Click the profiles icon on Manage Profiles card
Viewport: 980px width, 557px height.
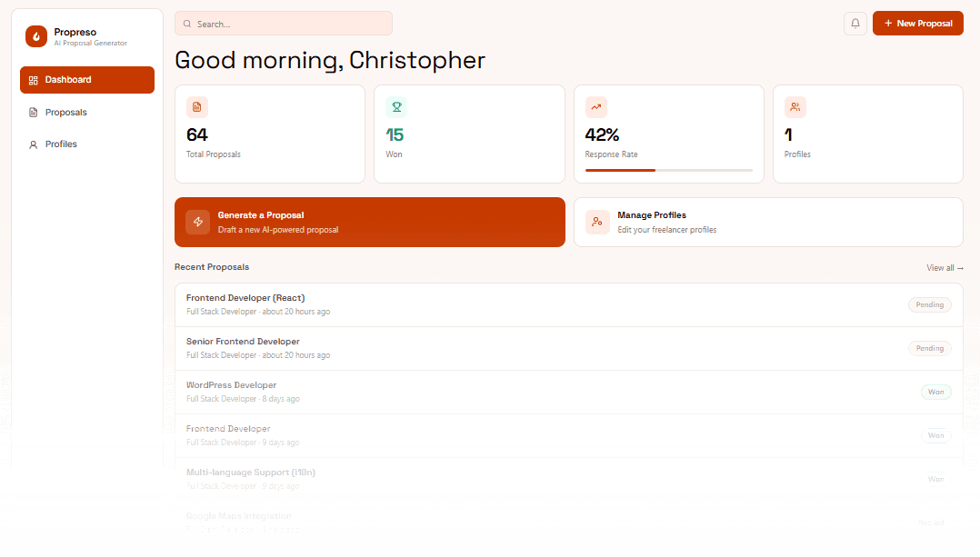tap(596, 222)
